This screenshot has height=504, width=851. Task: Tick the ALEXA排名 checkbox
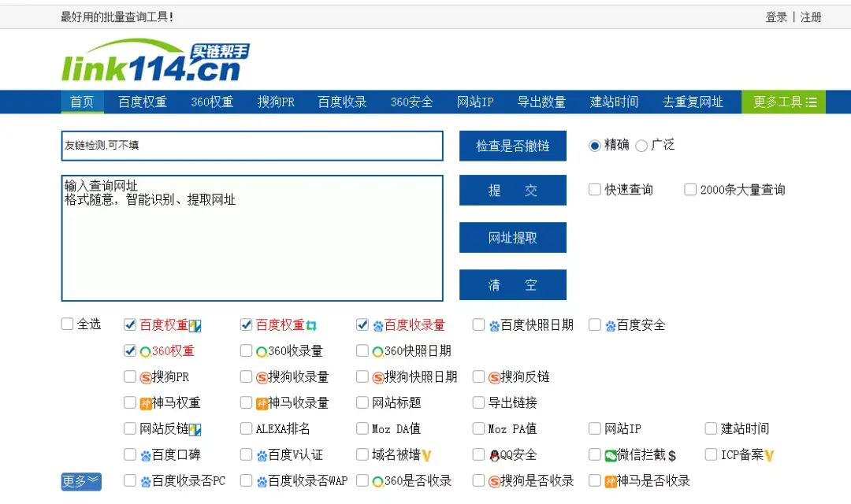tap(247, 428)
